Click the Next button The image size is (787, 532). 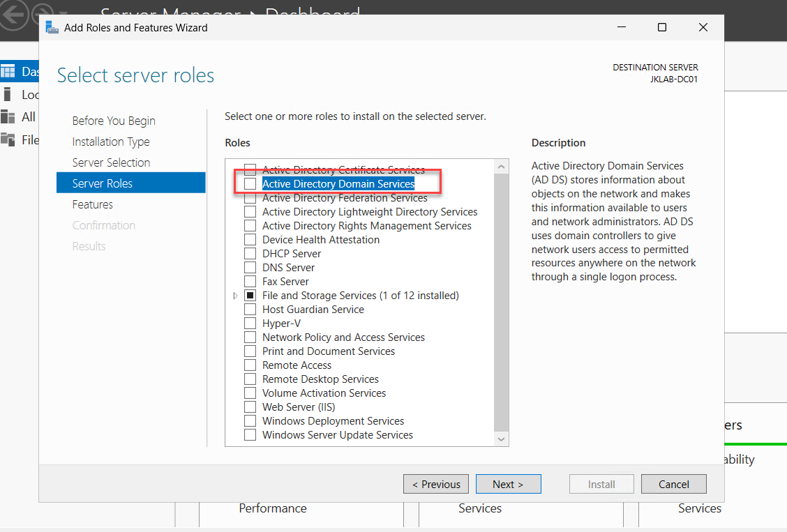(509, 485)
